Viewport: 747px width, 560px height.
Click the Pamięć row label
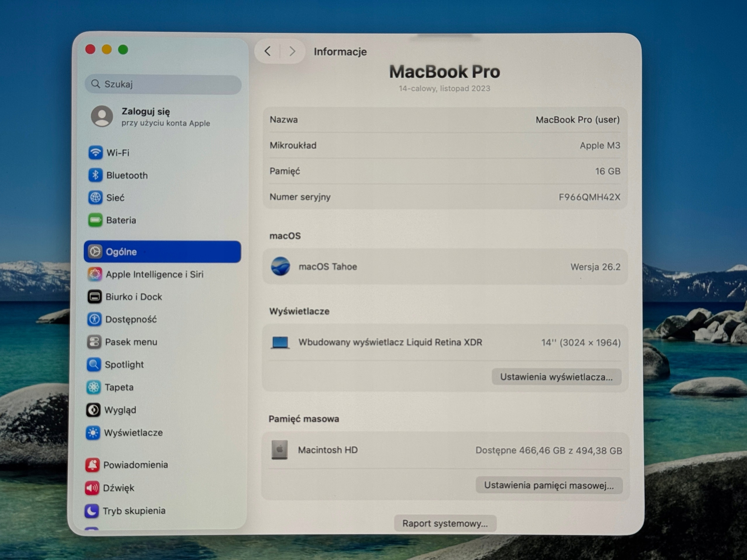(x=285, y=171)
